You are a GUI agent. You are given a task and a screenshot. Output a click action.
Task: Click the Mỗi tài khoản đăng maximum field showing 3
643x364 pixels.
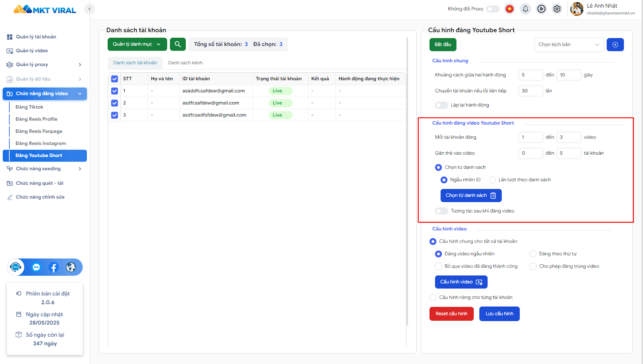tap(569, 137)
